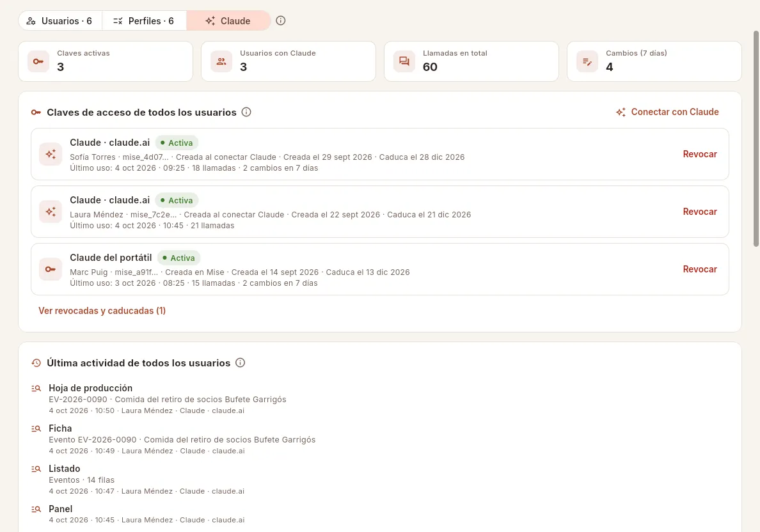The image size is (760, 532).
Task: Click the search-list icon for Hoja de producción
Action: [x=36, y=389]
